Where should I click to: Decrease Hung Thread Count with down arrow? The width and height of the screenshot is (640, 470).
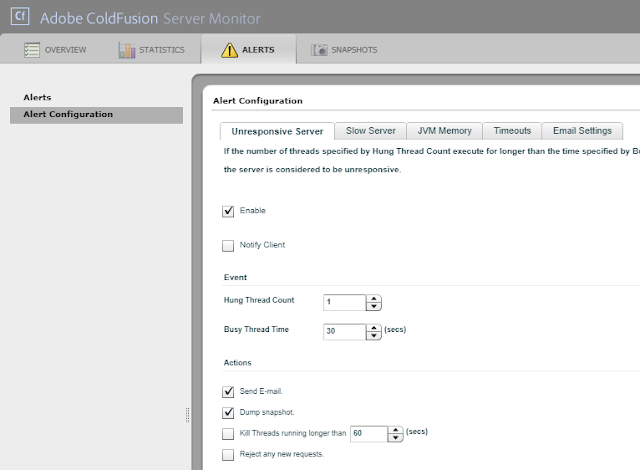tap(374, 306)
